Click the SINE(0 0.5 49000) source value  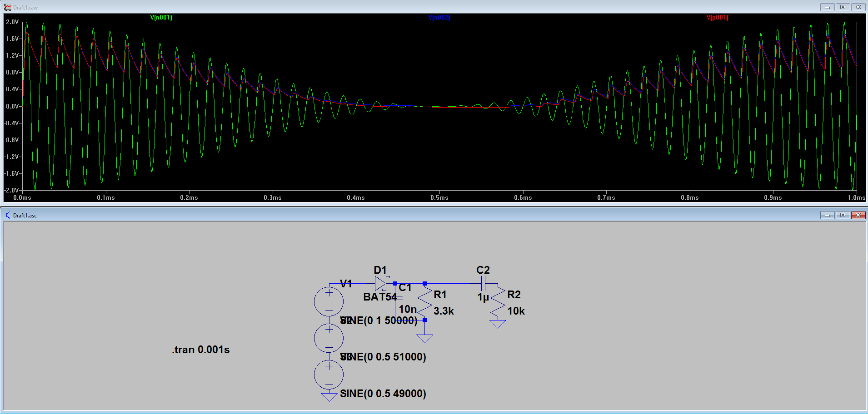point(383,394)
